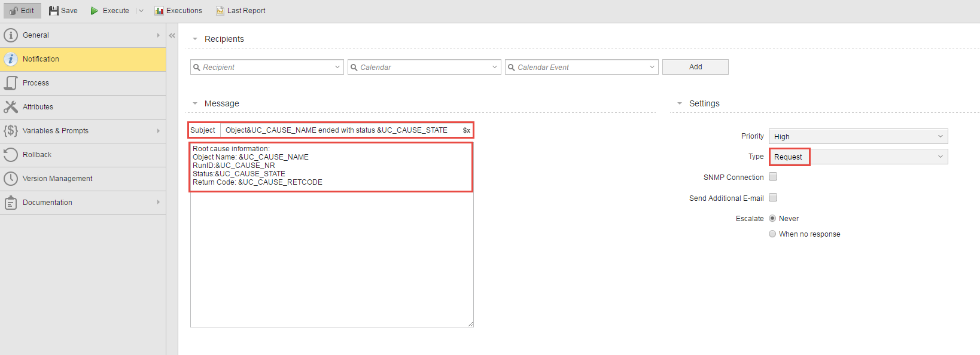Click the Version Management clock icon

(11, 179)
